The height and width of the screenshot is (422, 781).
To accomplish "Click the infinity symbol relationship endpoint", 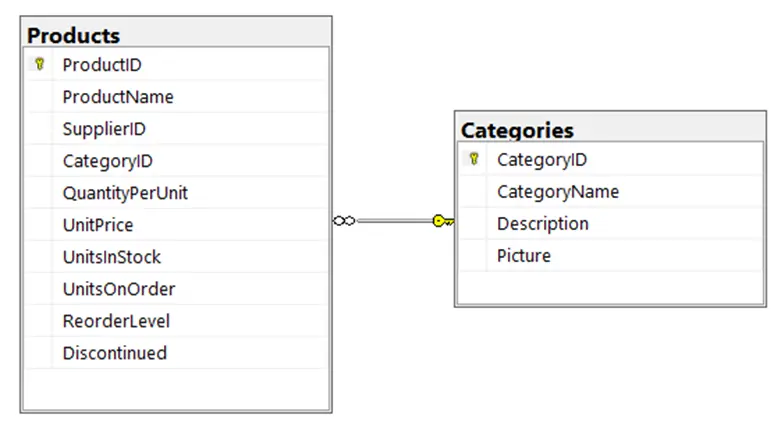I will pos(344,221).
